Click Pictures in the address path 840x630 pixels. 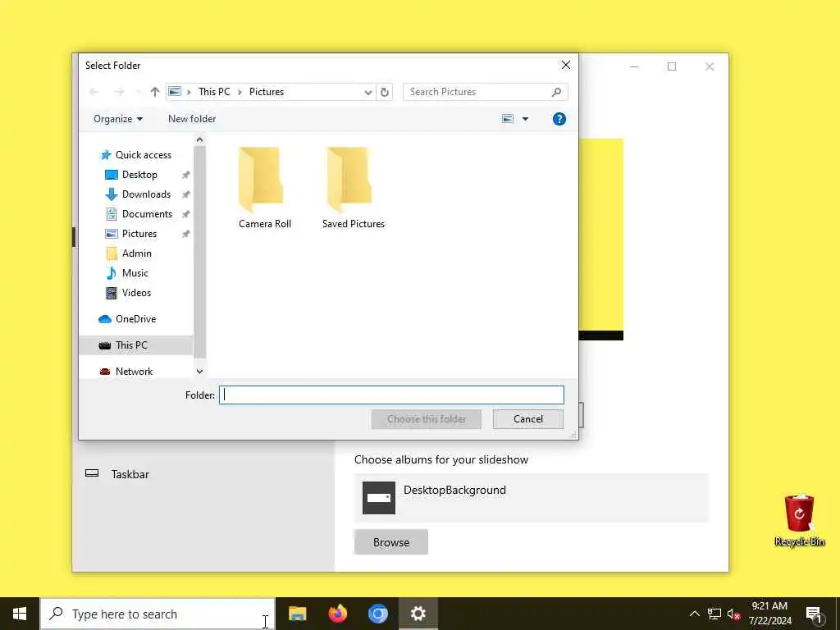tap(267, 92)
